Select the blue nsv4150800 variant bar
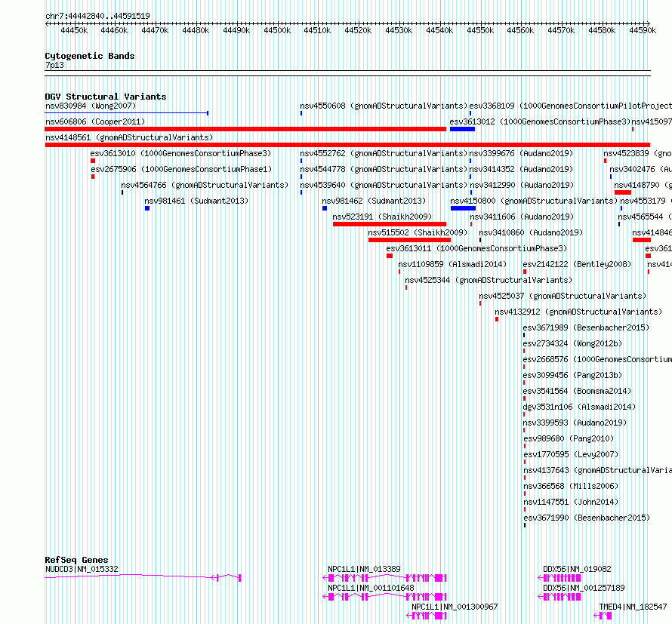This screenshot has height=624, width=672. pyautogui.click(x=463, y=208)
